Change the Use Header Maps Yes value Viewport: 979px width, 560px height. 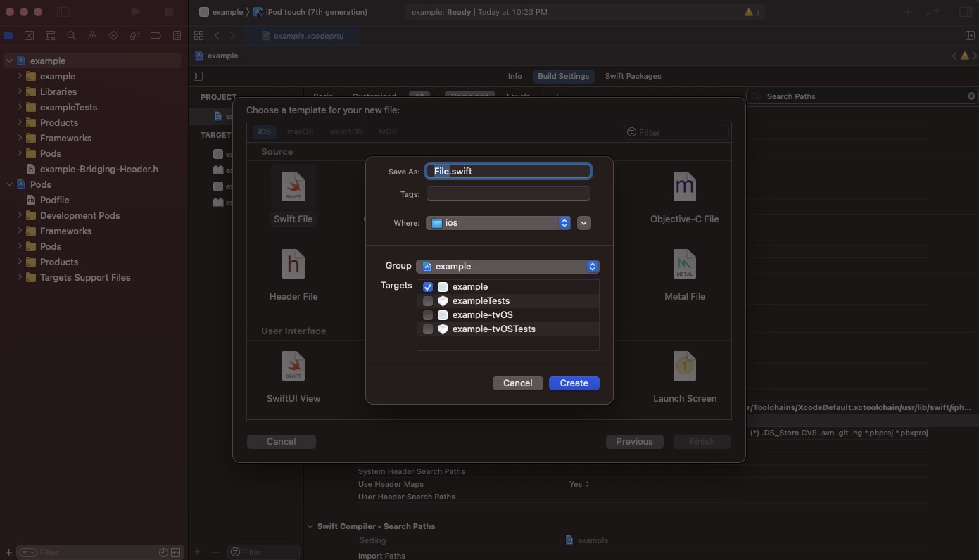pyautogui.click(x=579, y=484)
